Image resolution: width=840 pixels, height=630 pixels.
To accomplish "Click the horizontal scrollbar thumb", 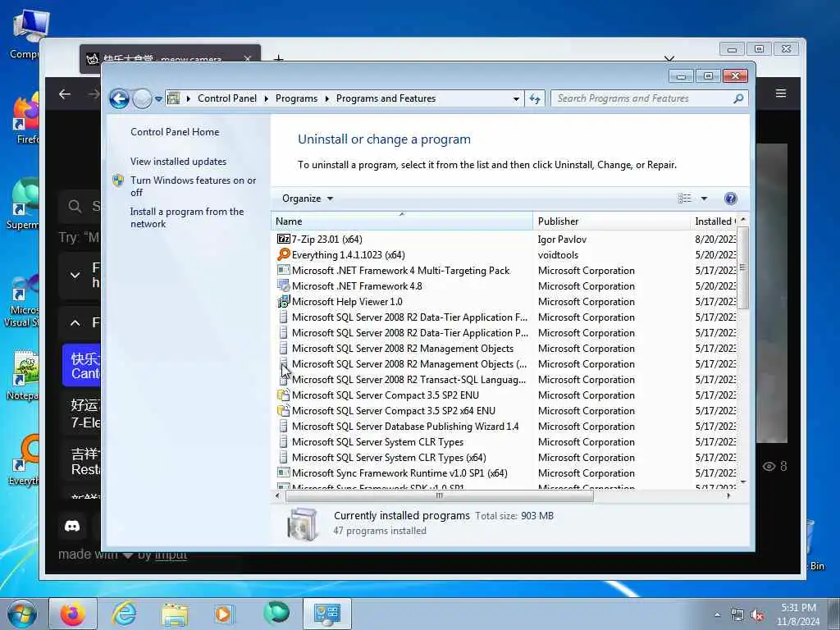I will click(x=440, y=495).
